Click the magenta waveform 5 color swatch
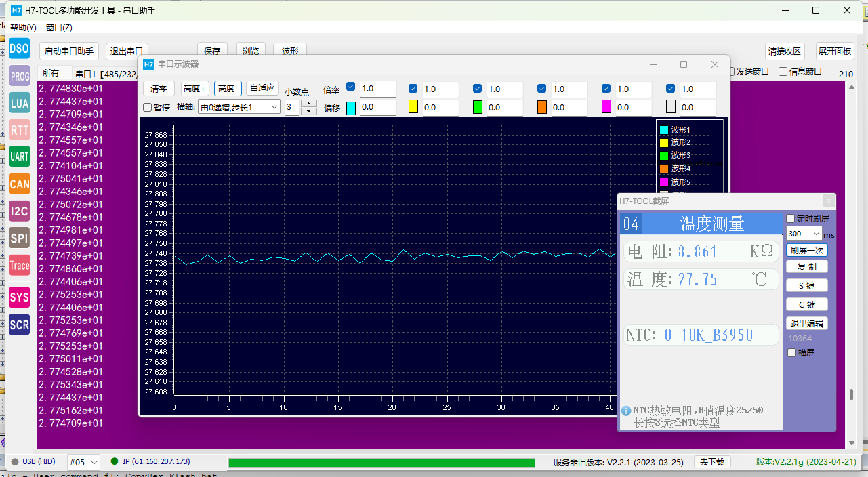The image size is (868, 477). [x=606, y=107]
